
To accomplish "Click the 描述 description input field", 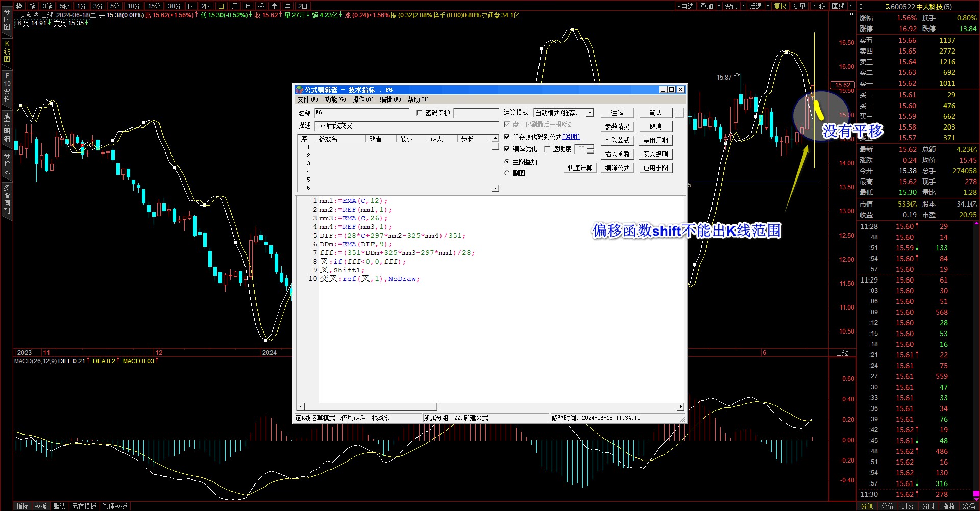I will [406, 125].
